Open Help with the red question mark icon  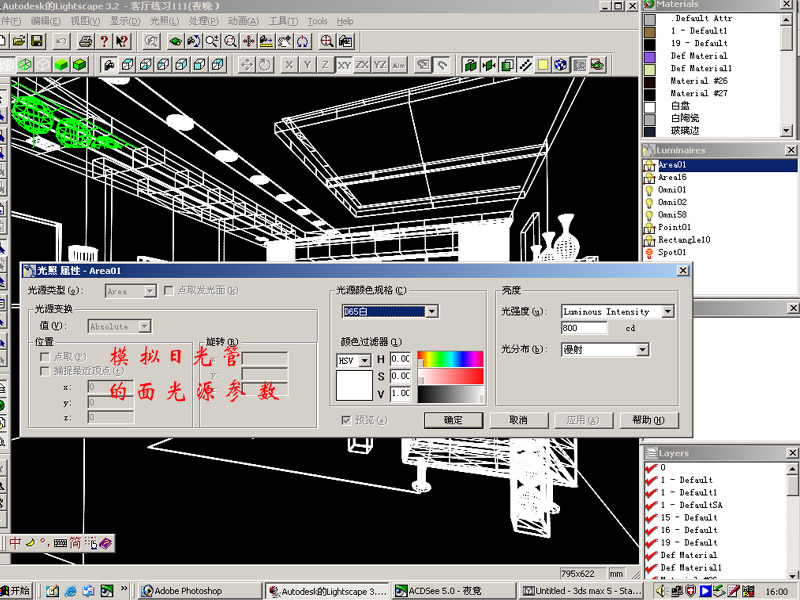click(x=104, y=41)
